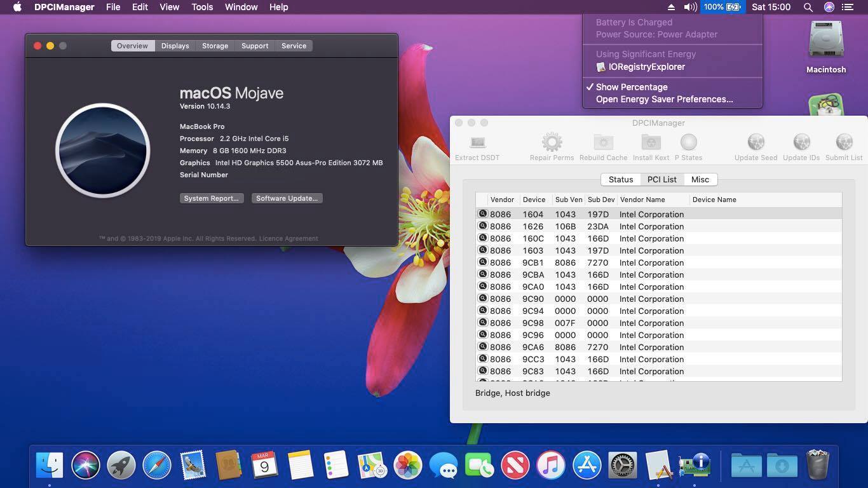Open the File menu
868x488 pixels.
[113, 7]
